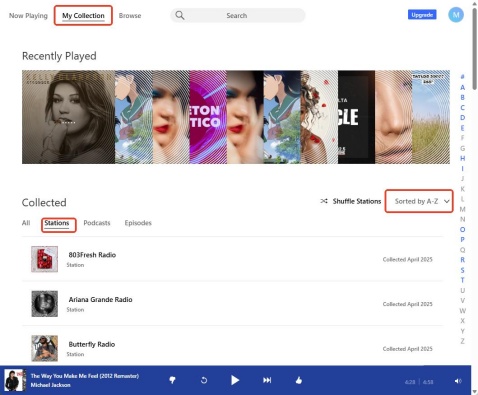Thumbs up the current song
Image resolution: width=478 pixels, height=395 pixels.
[x=299, y=380]
